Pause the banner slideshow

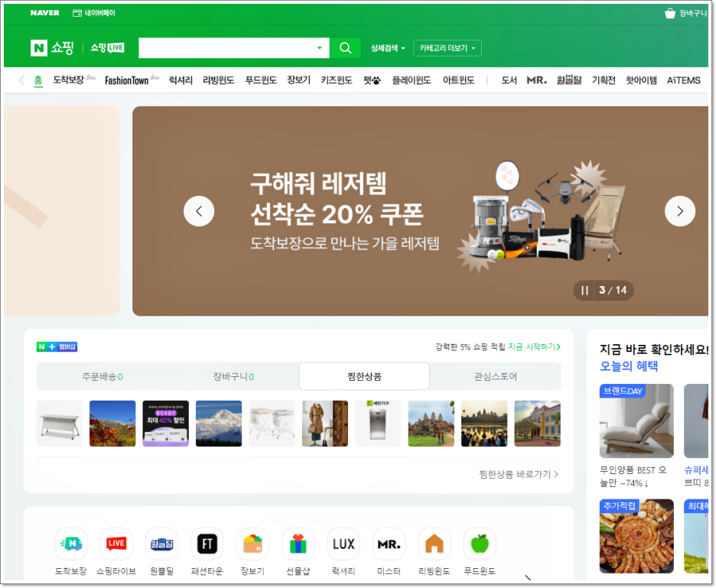click(584, 290)
